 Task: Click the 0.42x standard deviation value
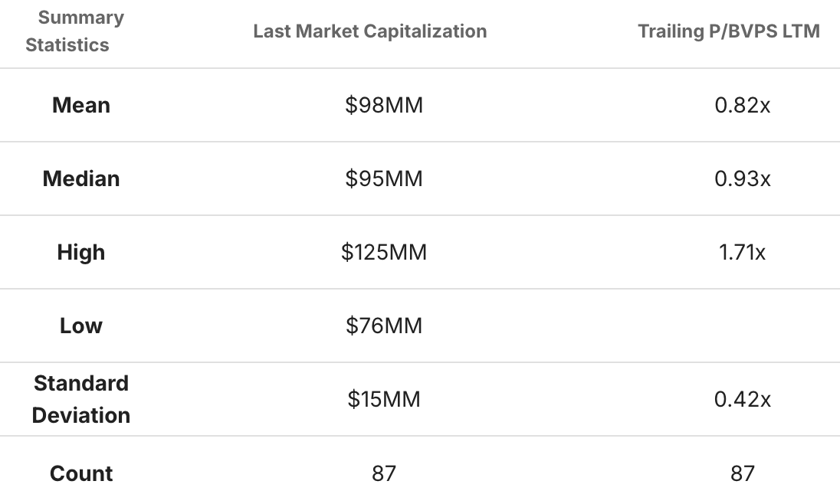point(742,399)
